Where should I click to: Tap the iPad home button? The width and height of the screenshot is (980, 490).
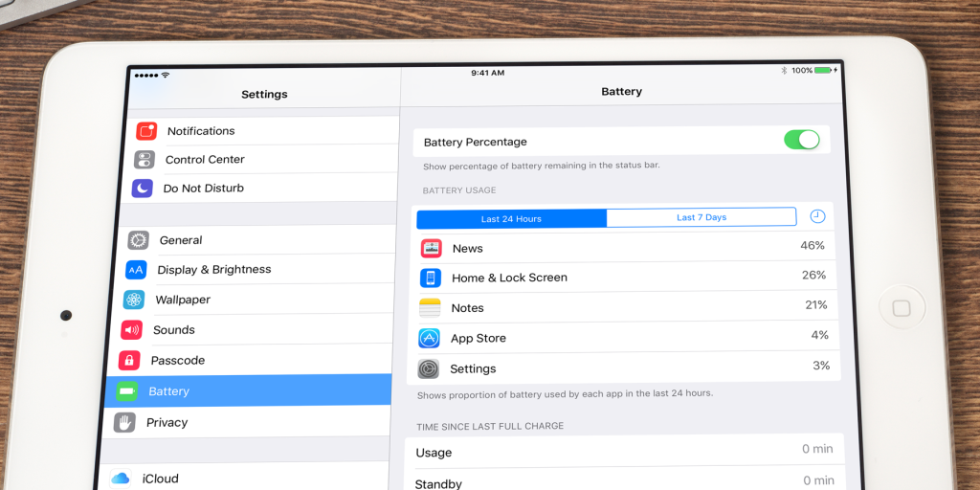pyautogui.click(x=902, y=308)
